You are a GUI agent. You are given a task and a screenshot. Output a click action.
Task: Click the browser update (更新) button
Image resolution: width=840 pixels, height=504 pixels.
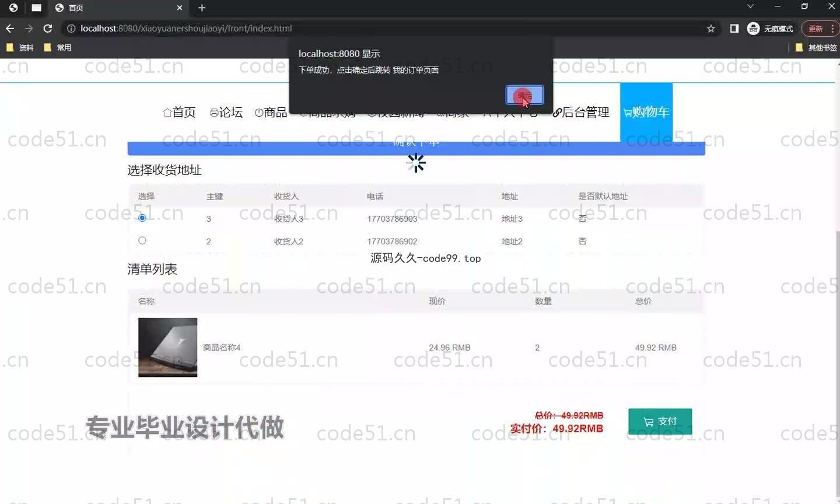(815, 29)
